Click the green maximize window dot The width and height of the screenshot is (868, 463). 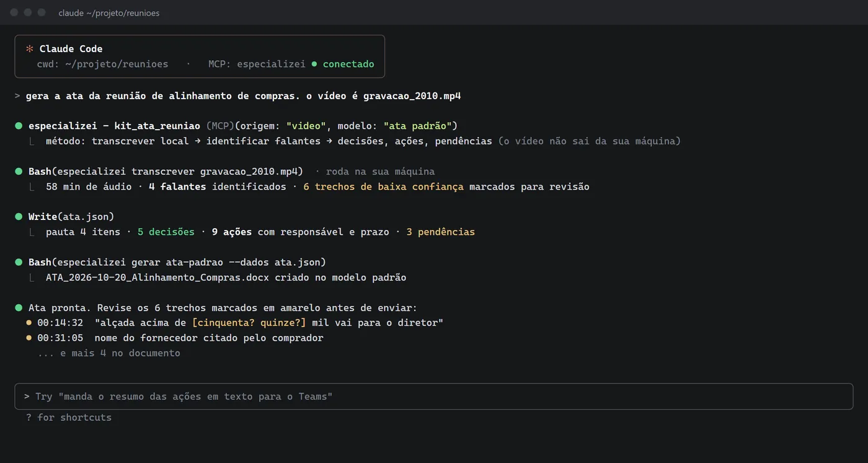click(42, 12)
